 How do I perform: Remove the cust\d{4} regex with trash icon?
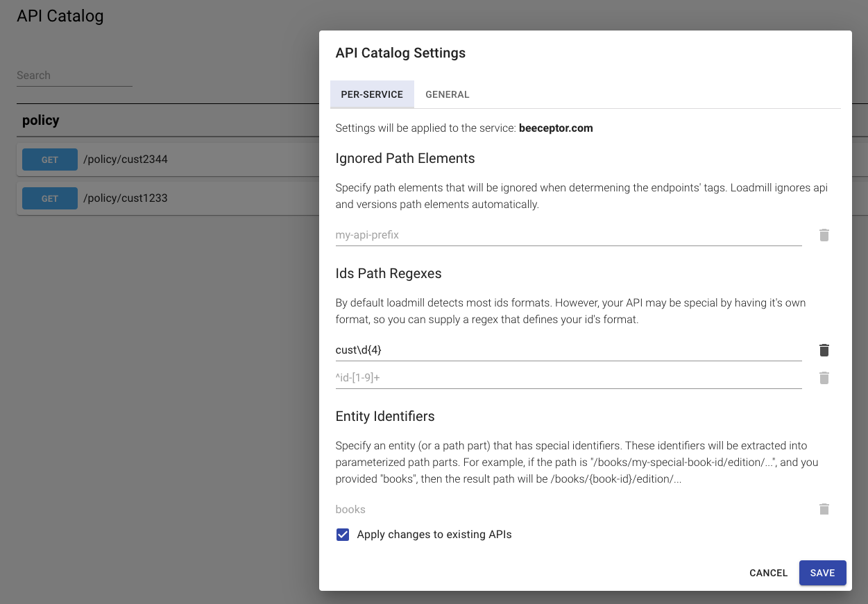coord(824,350)
